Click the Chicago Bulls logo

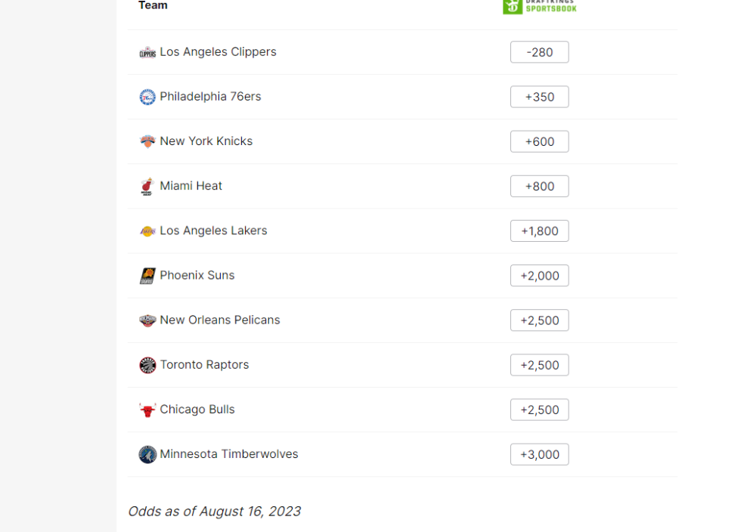coord(147,410)
